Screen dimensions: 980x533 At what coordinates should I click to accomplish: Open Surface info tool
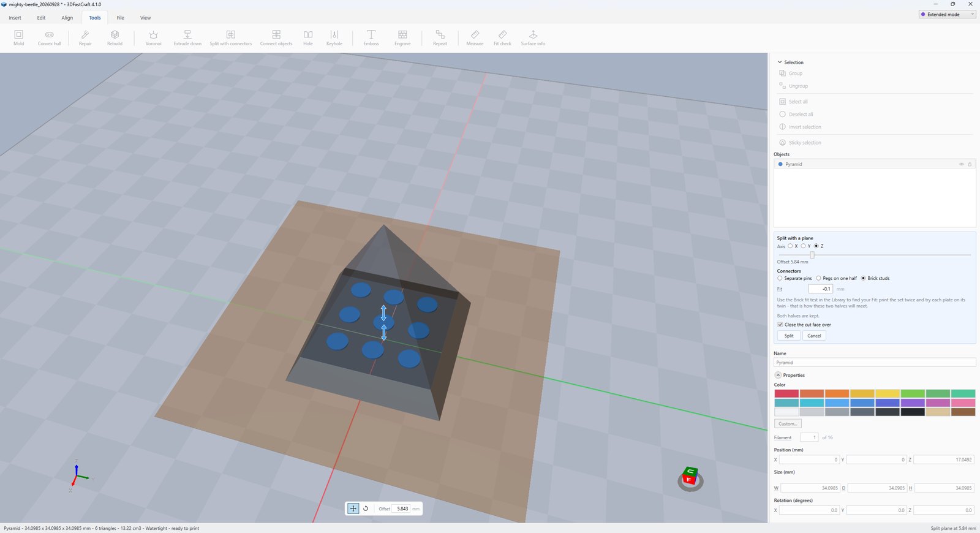point(533,37)
